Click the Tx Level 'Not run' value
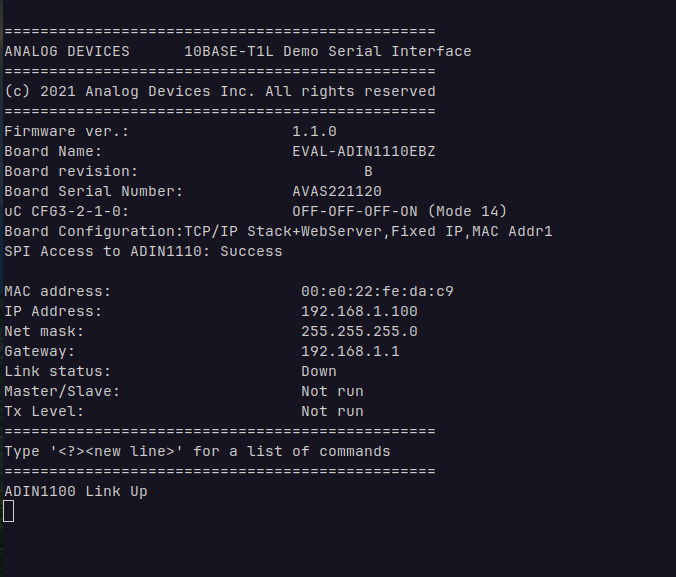 pyautogui.click(x=332, y=411)
